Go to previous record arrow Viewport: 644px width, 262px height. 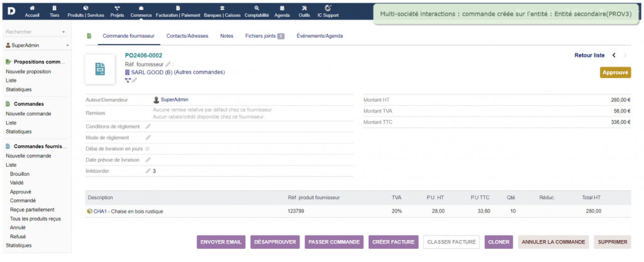coord(614,55)
